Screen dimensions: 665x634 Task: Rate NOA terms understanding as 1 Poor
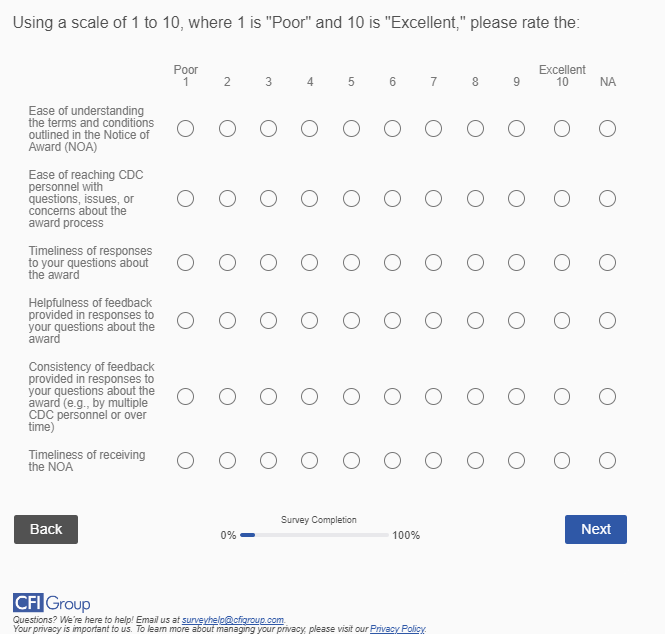coord(185,129)
